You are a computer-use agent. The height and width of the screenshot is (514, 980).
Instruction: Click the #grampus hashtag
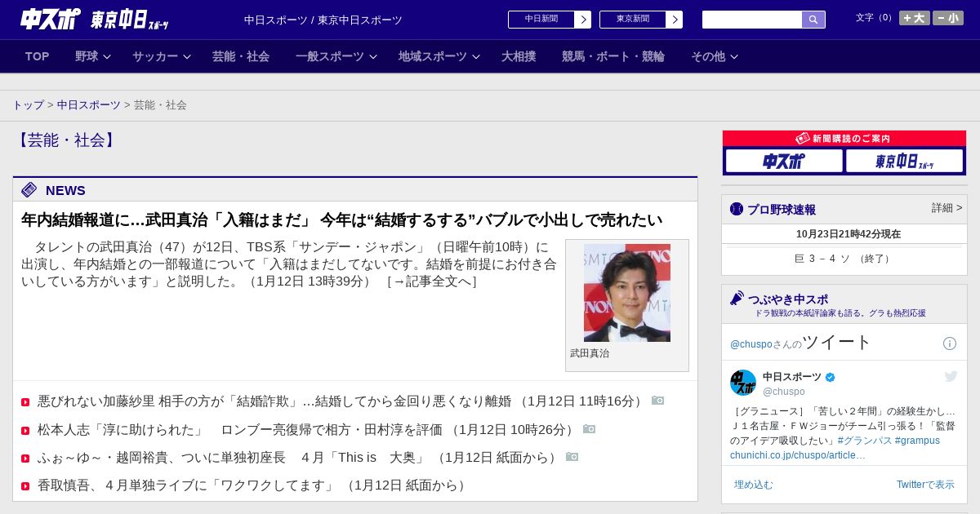click(x=917, y=441)
